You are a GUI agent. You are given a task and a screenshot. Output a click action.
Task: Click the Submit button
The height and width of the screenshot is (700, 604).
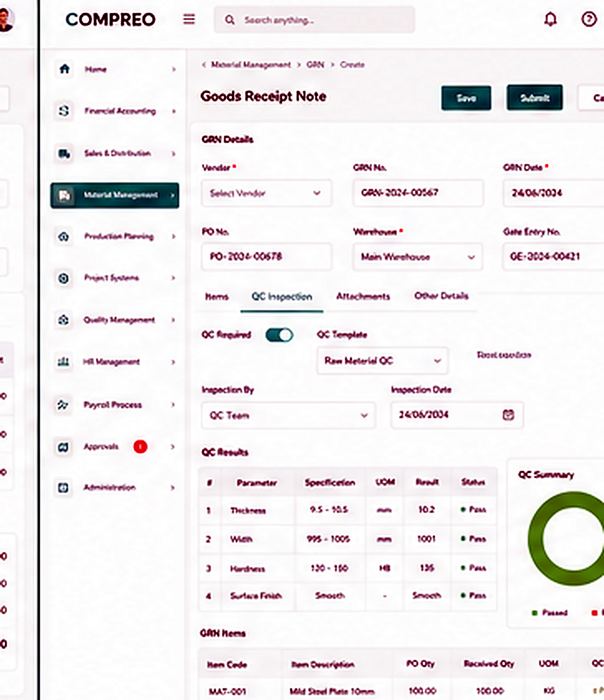pyautogui.click(x=535, y=98)
